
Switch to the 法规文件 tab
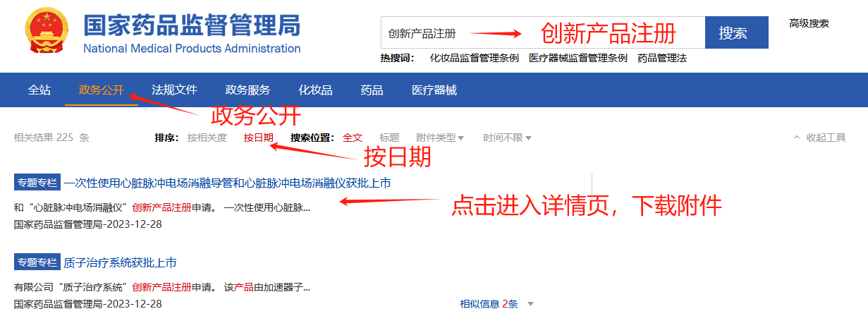174,90
